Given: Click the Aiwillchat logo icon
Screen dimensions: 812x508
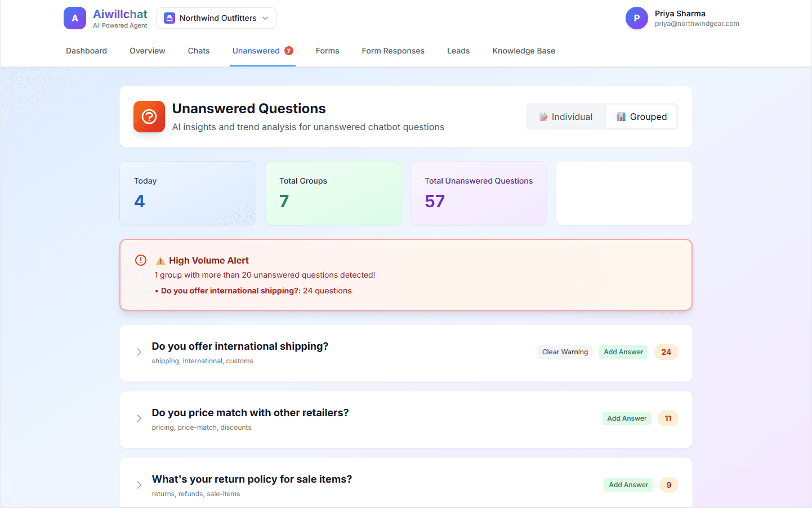Looking at the screenshot, I should 75,18.
